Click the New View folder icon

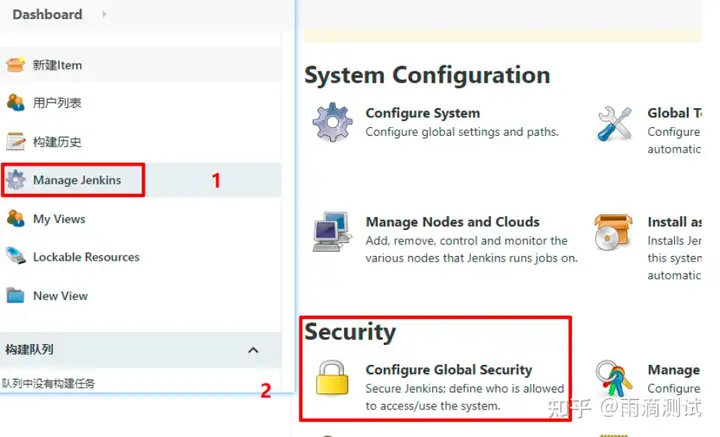click(15, 295)
